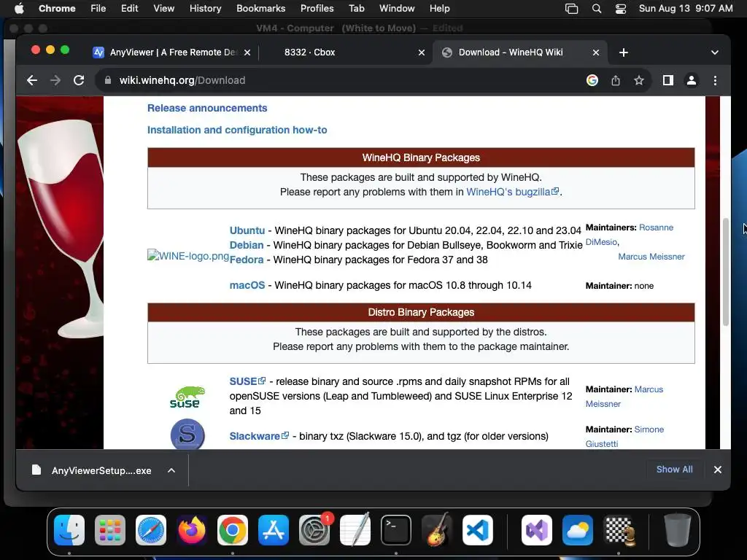Open Finder from the Dock

[69, 530]
